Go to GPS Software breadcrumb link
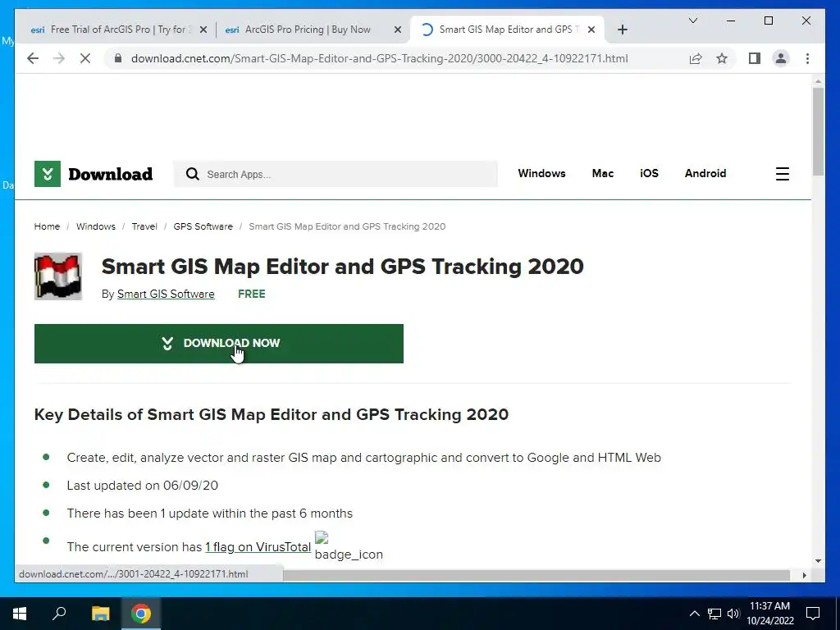The width and height of the screenshot is (840, 630). [x=203, y=226]
